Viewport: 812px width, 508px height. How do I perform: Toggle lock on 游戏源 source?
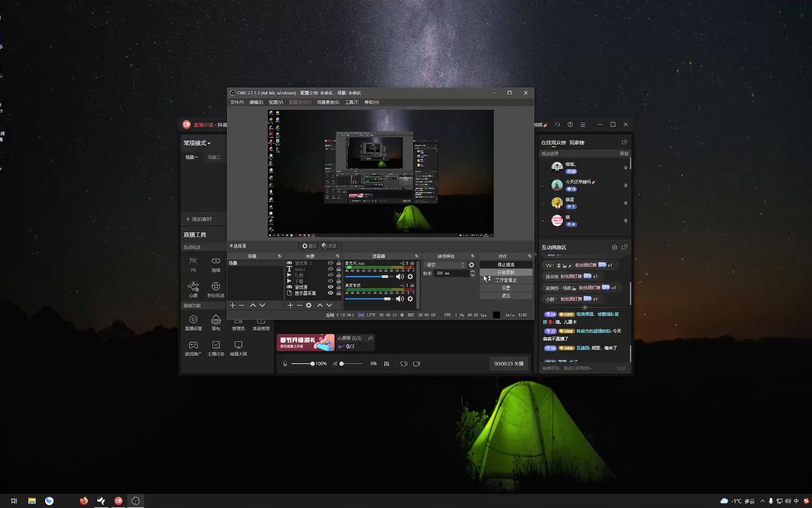click(x=338, y=287)
